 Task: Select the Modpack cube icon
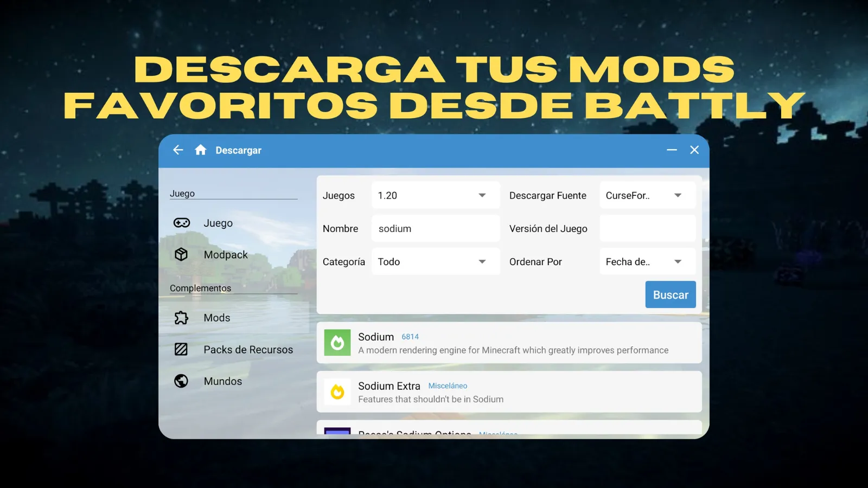click(x=181, y=254)
